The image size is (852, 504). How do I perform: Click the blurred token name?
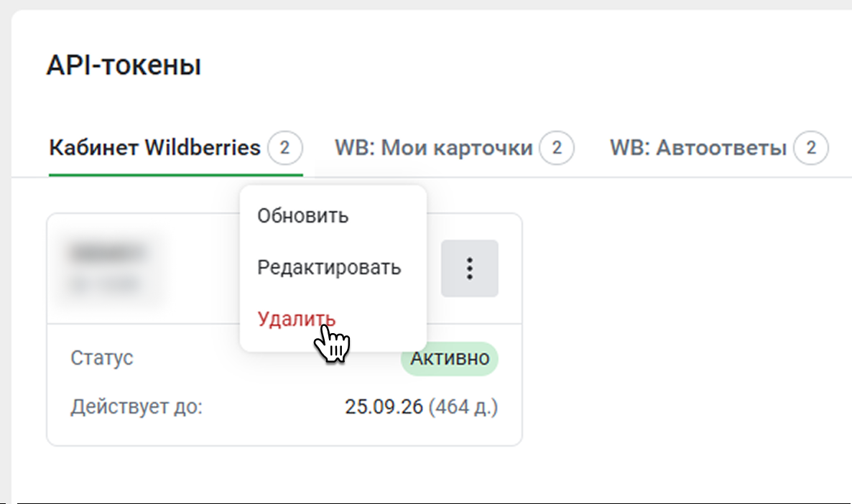pyautogui.click(x=108, y=253)
